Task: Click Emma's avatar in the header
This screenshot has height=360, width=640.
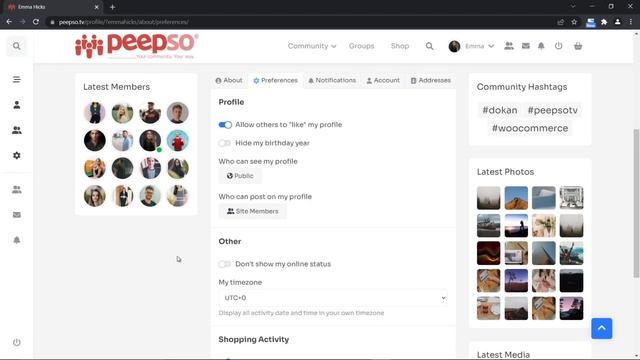Action: click(454, 46)
